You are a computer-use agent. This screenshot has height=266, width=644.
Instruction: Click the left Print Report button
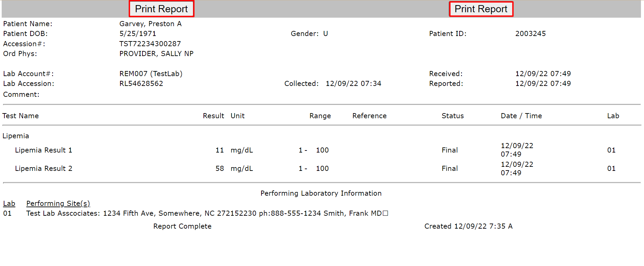coord(161,9)
